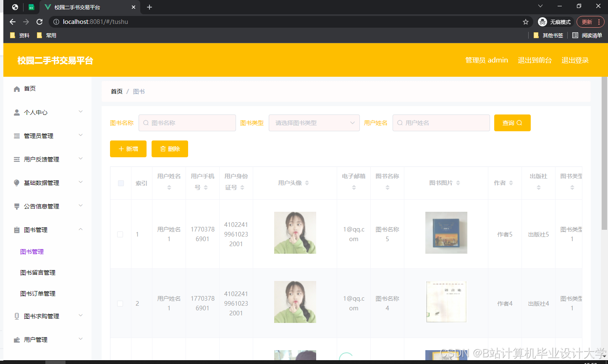Click the browser back arrow
The image size is (608, 364).
coord(13,22)
